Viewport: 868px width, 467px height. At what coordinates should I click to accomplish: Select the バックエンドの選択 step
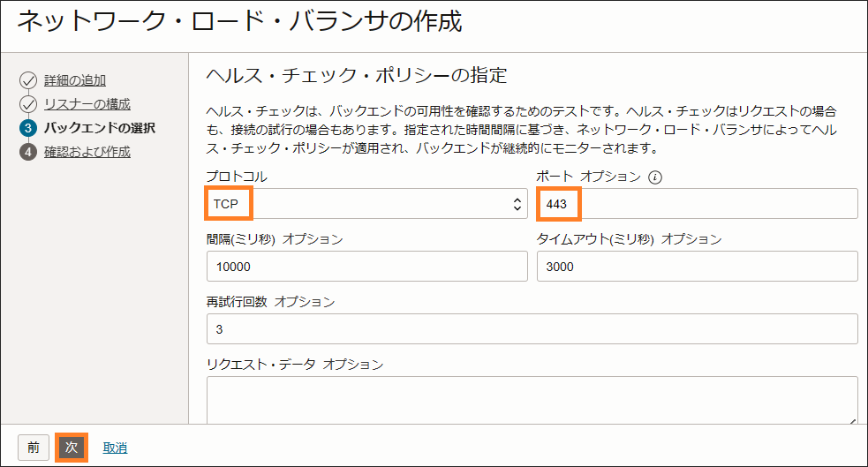tap(100, 128)
